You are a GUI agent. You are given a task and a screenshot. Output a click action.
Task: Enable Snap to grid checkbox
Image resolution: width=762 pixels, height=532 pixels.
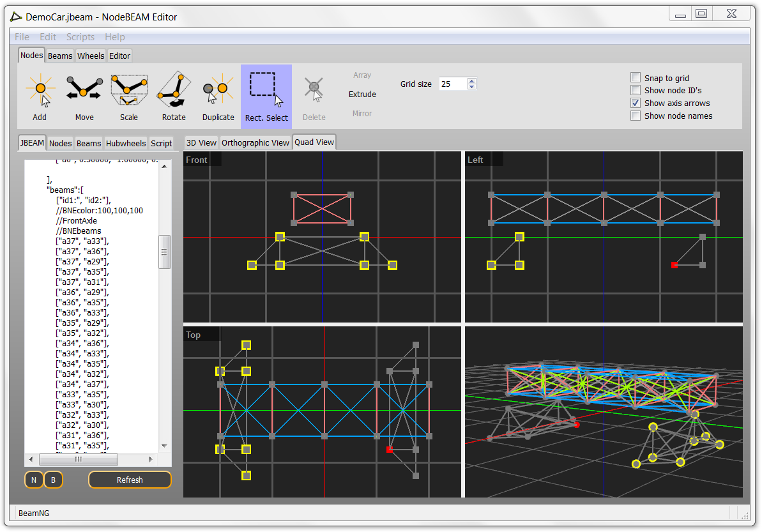coord(635,78)
